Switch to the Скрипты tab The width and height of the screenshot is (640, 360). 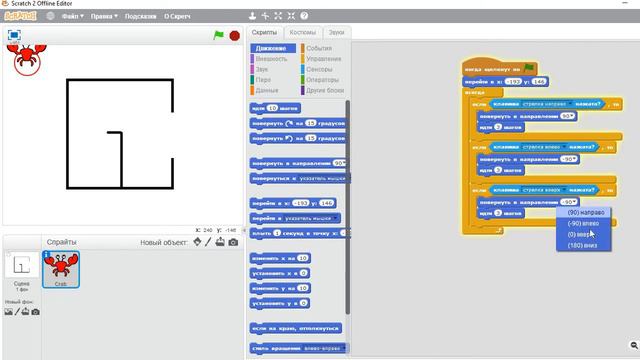264,32
